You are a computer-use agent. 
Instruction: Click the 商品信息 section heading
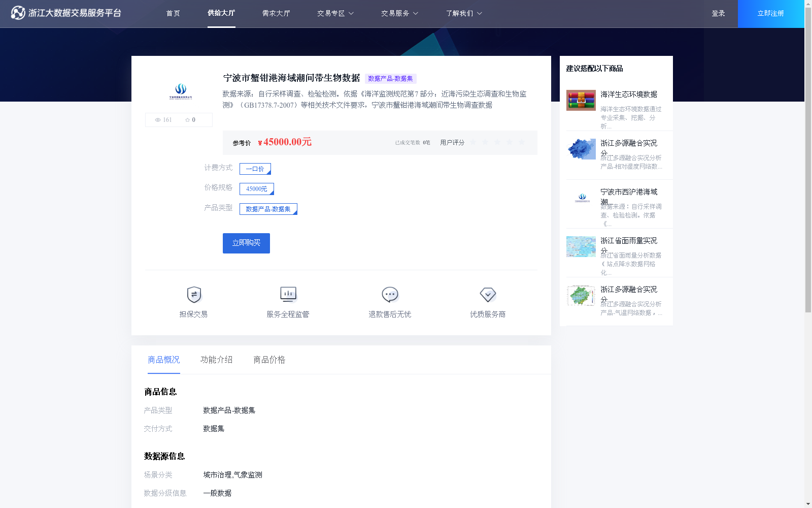[160, 392]
